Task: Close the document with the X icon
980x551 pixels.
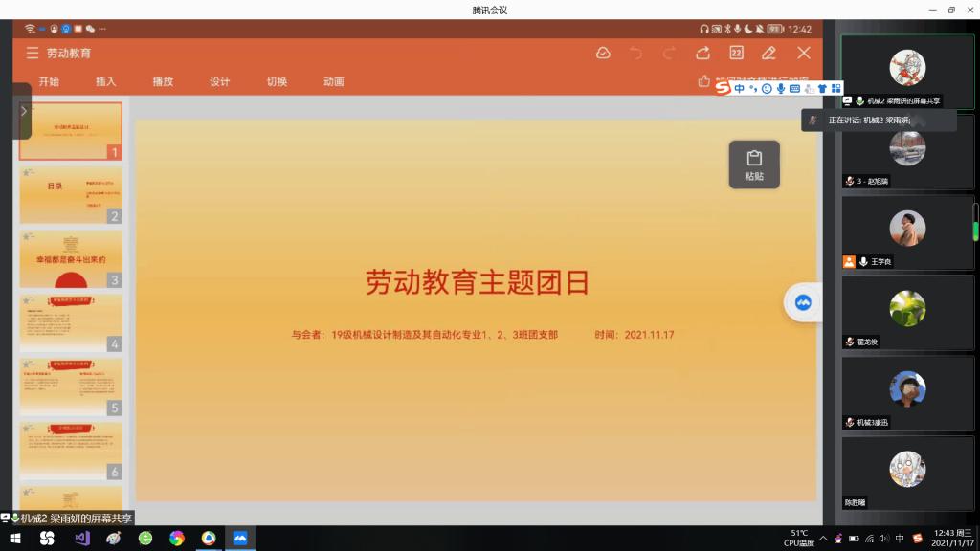Action: pyautogui.click(x=804, y=54)
